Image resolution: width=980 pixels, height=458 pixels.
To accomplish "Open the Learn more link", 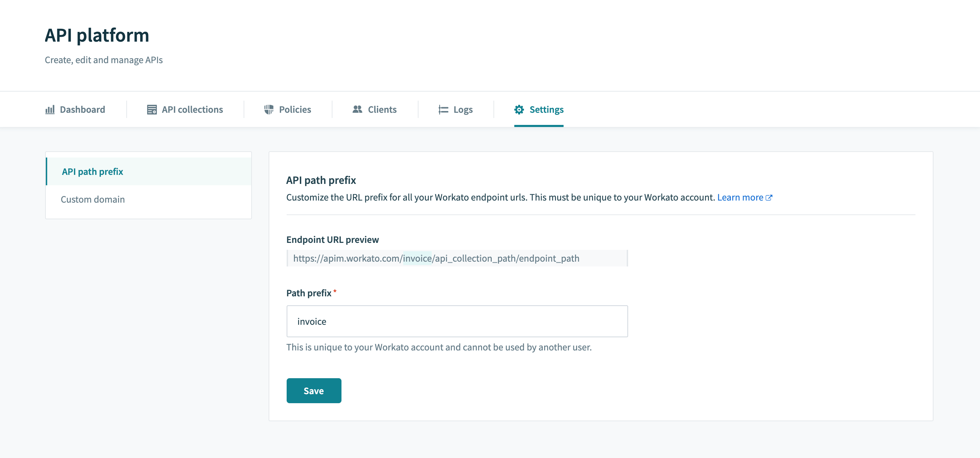I will pos(740,197).
